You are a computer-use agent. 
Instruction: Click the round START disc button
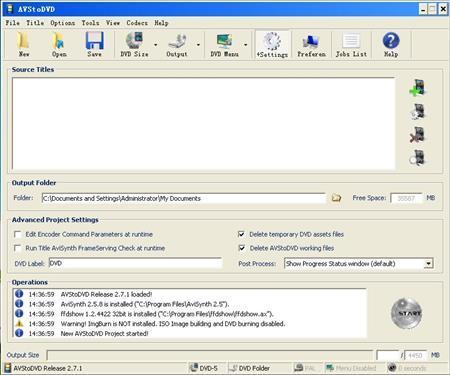[x=406, y=313]
